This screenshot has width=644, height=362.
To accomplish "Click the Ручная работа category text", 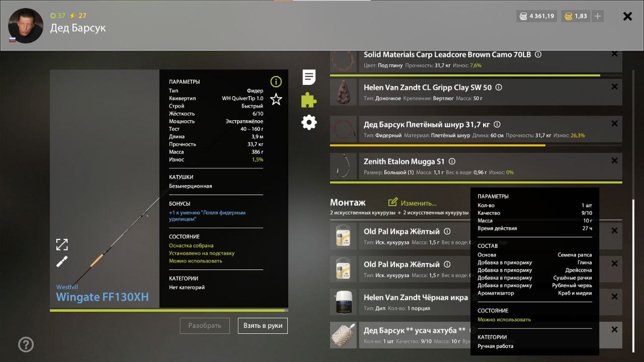I will click(496, 346).
